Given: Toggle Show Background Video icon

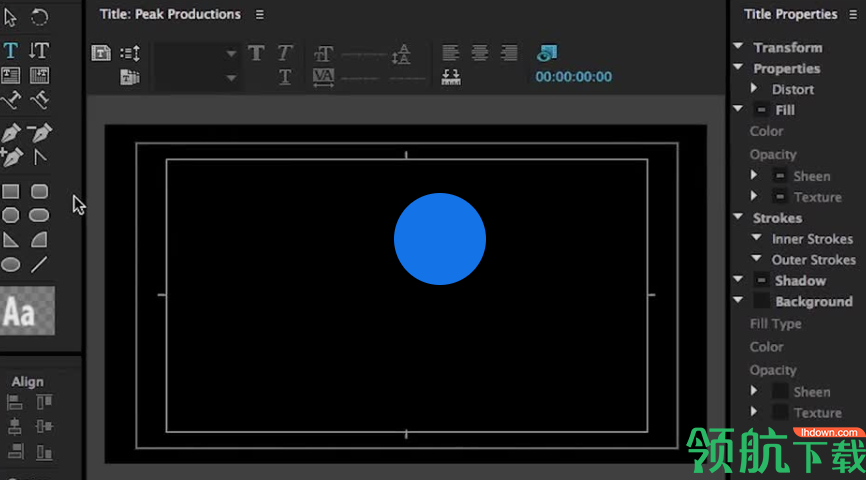Looking at the screenshot, I should [x=547, y=53].
